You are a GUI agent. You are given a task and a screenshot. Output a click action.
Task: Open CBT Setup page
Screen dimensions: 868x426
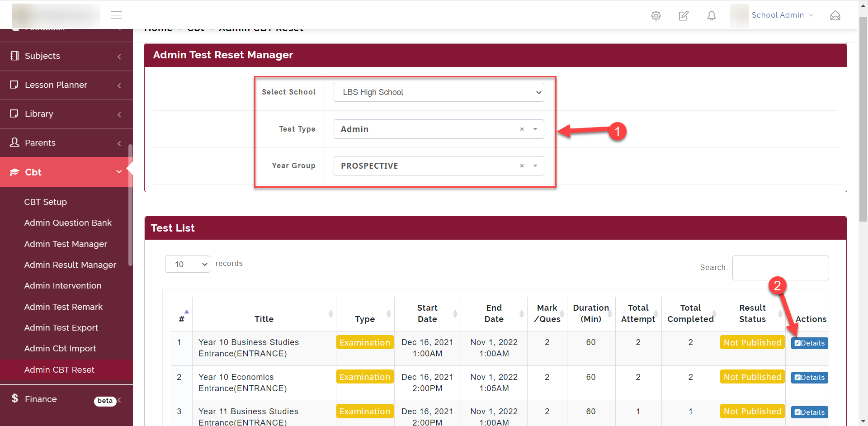[x=46, y=202]
